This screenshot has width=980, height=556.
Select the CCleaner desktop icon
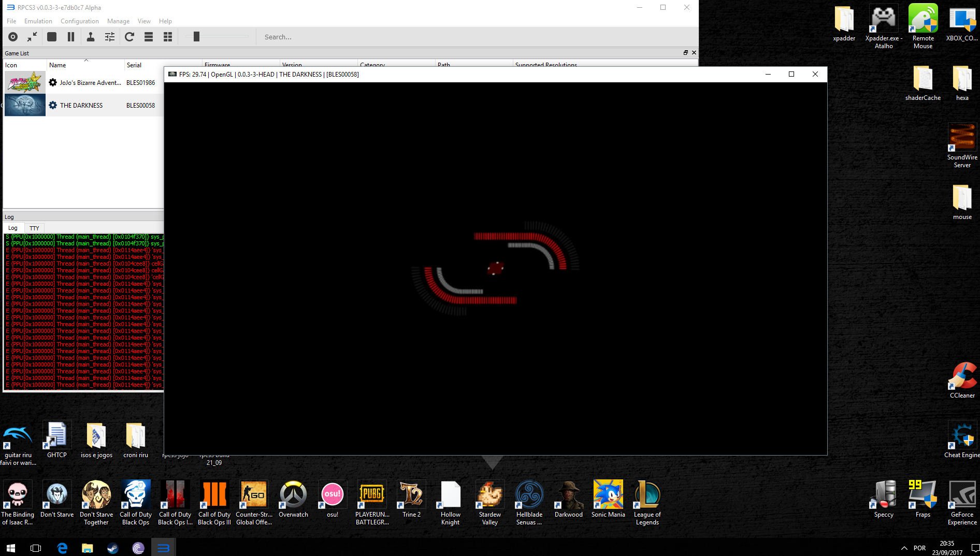point(962,380)
